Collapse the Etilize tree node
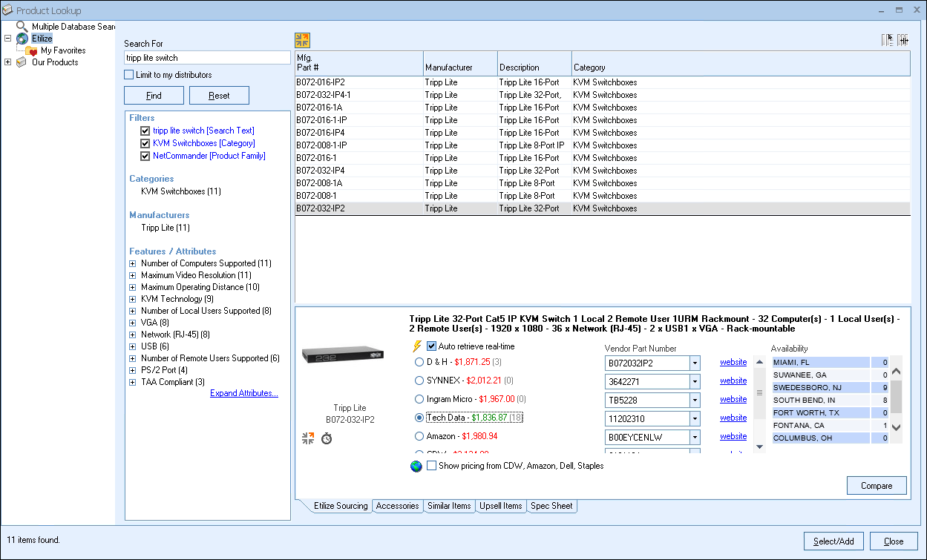 point(7,39)
